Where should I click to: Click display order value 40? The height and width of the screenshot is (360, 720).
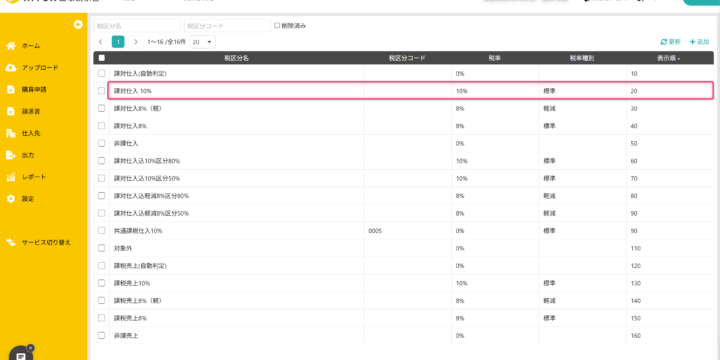pos(634,126)
